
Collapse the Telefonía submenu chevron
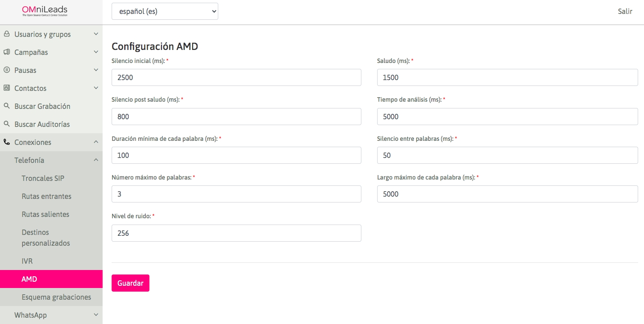pyautogui.click(x=96, y=160)
